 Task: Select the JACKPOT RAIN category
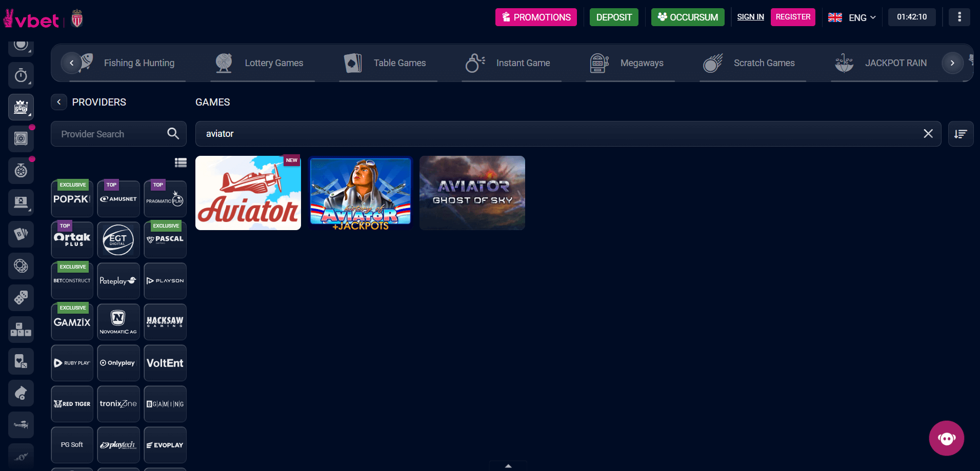click(x=885, y=63)
